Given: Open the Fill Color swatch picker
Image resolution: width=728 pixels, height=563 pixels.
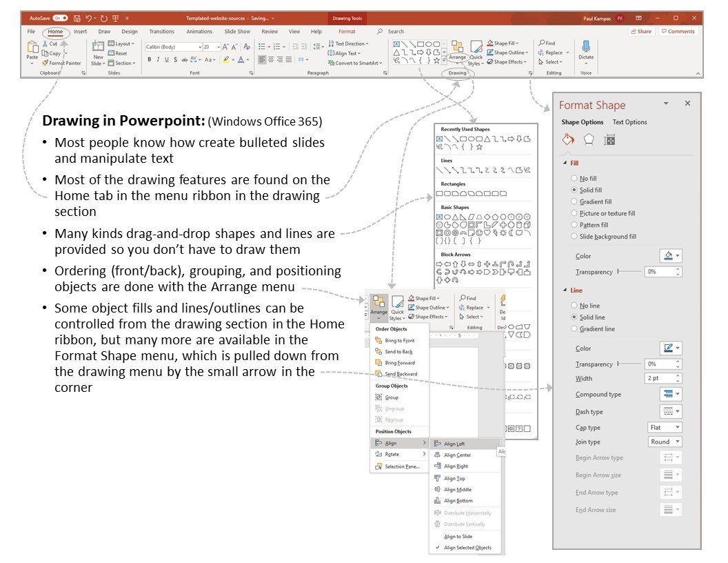Looking at the screenshot, I should (x=671, y=255).
